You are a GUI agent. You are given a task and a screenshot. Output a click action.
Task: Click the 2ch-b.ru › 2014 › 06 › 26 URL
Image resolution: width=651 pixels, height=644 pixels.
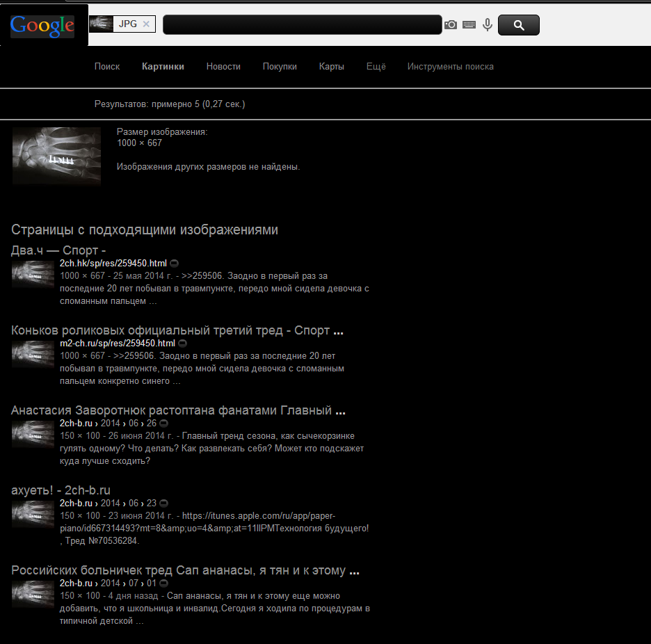(x=108, y=423)
